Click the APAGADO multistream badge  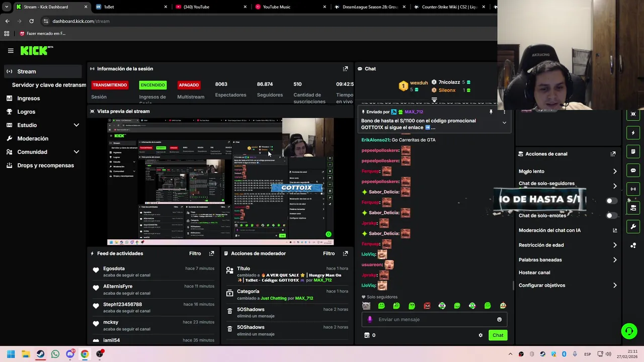pos(189,85)
